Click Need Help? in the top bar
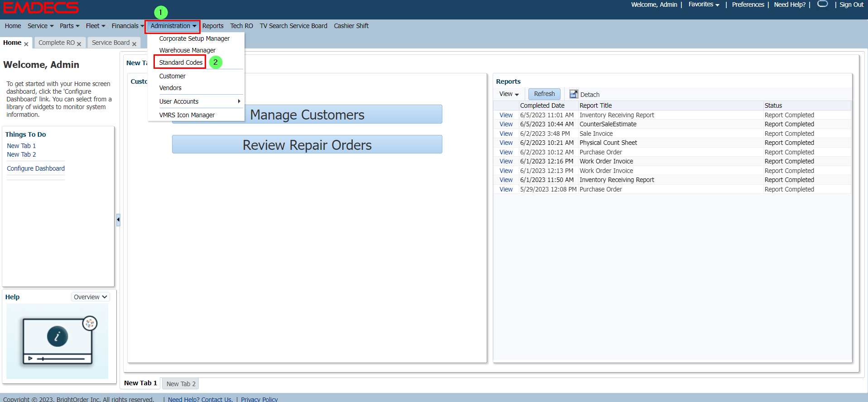Screen dimensions: 868x402 pyautogui.click(x=790, y=5)
